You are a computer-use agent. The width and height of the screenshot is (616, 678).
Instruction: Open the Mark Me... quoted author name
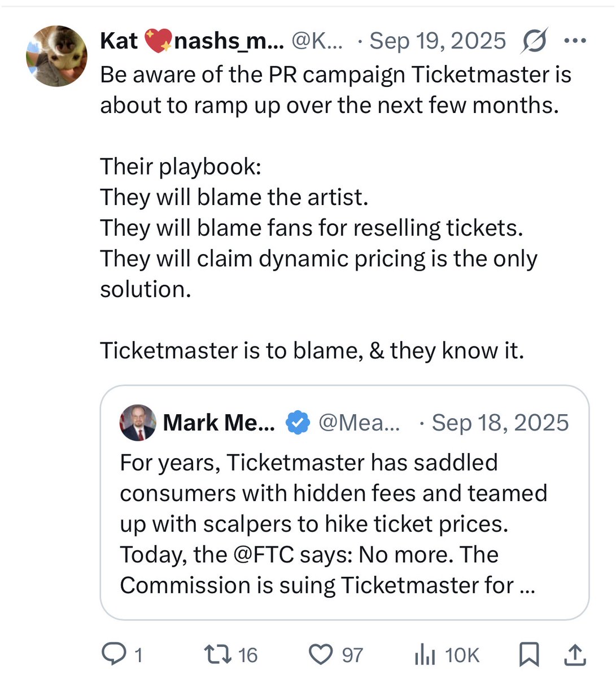click(219, 423)
